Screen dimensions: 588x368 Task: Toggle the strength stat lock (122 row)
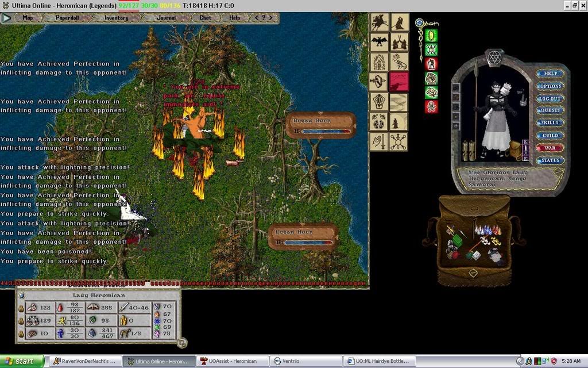[x=21, y=308]
